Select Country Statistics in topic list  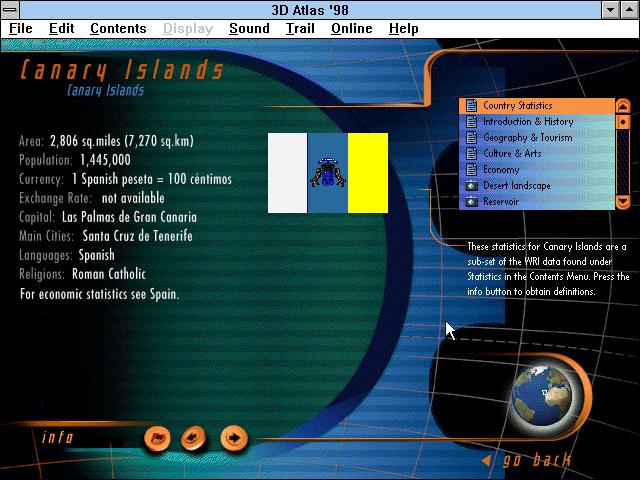point(537,106)
